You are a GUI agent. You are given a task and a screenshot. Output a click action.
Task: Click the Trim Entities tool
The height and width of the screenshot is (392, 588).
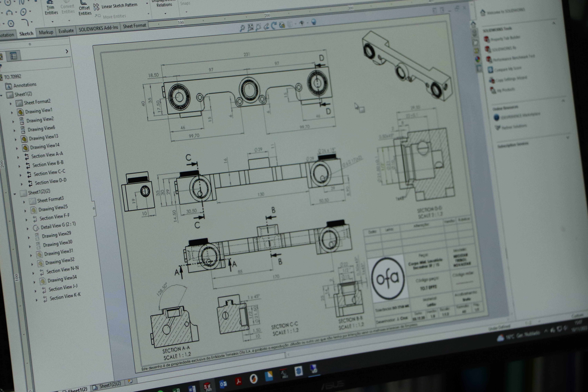pyautogui.click(x=51, y=8)
